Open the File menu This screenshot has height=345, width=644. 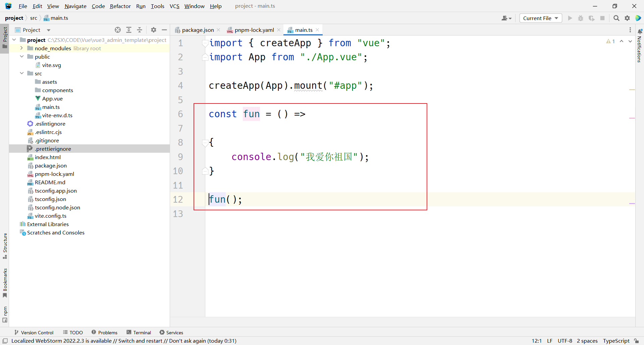pyautogui.click(x=23, y=6)
